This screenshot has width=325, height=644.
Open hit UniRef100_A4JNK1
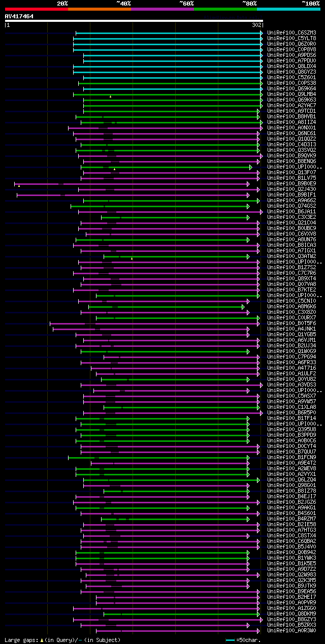pyautogui.click(x=291, y=329)
